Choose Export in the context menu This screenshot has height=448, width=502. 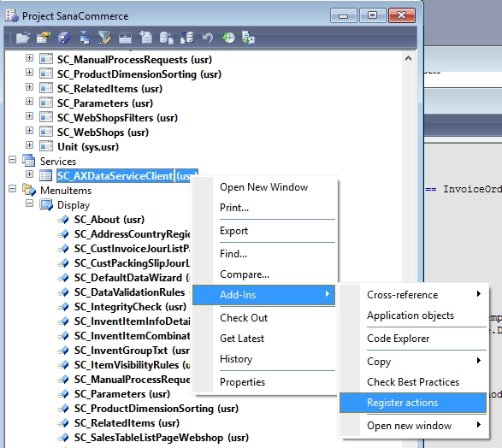263,231
